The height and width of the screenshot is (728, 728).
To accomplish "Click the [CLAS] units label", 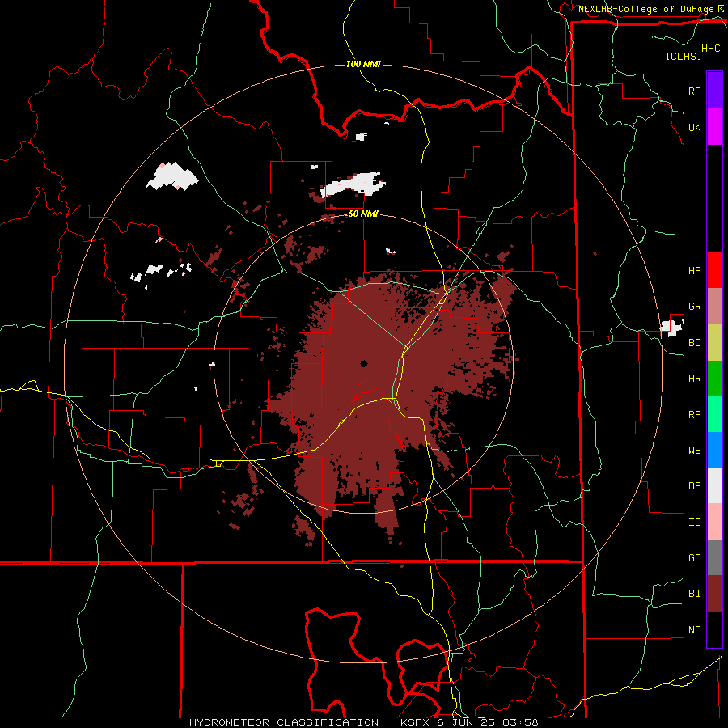I will (684, 56).
